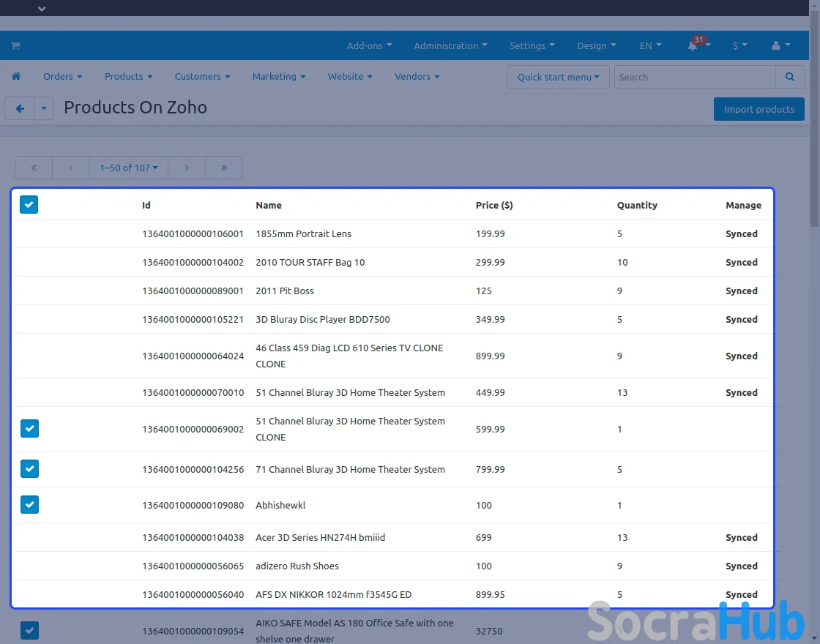The width and height of the screenshot is (820, 644).
Task: Open the Vendors menu
Action: (417, 76)
